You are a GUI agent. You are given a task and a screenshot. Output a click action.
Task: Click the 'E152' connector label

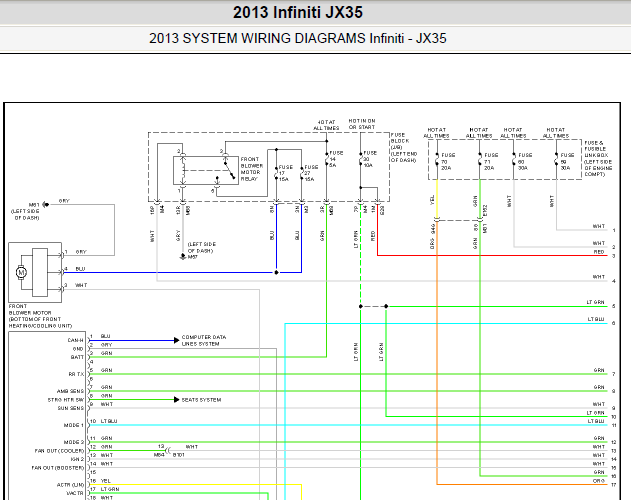coord(485,211)
